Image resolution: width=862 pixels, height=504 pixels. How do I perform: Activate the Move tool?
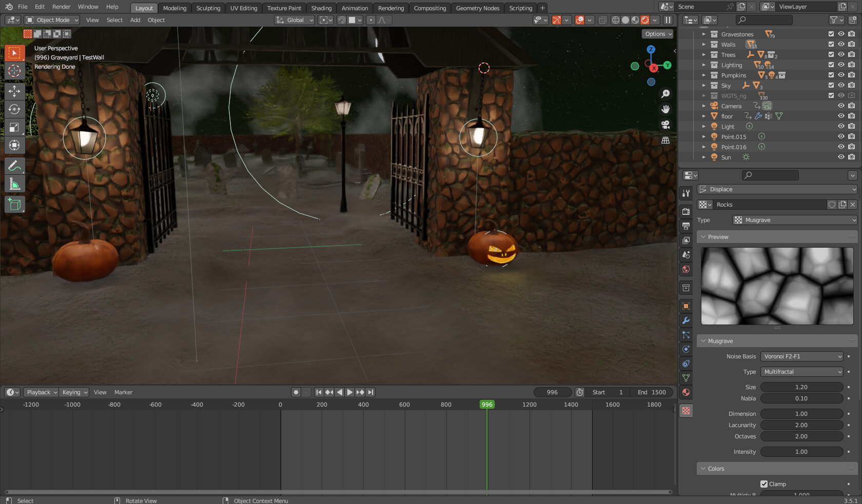[x=14, y=91]
